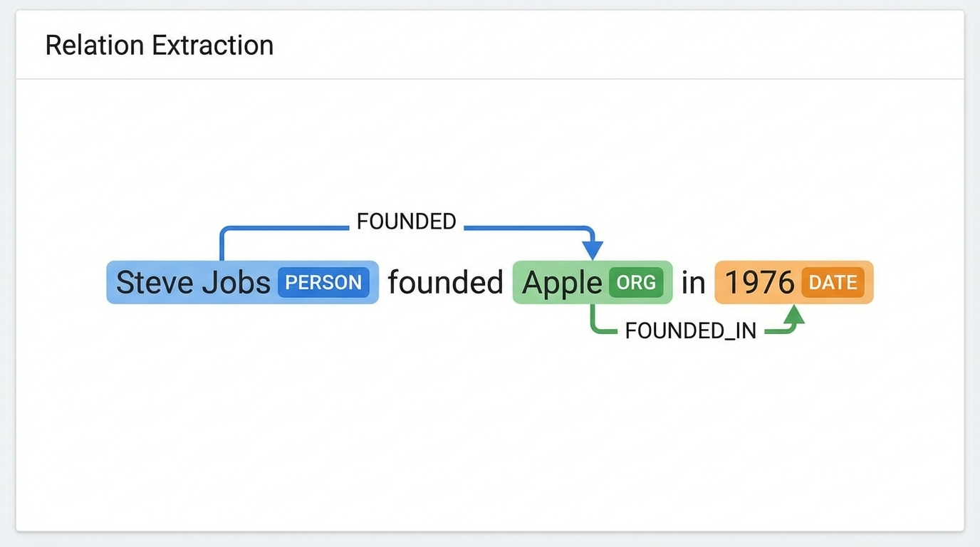Click green arc segment right of FOUNDED_IN label

tap(776, 332)
